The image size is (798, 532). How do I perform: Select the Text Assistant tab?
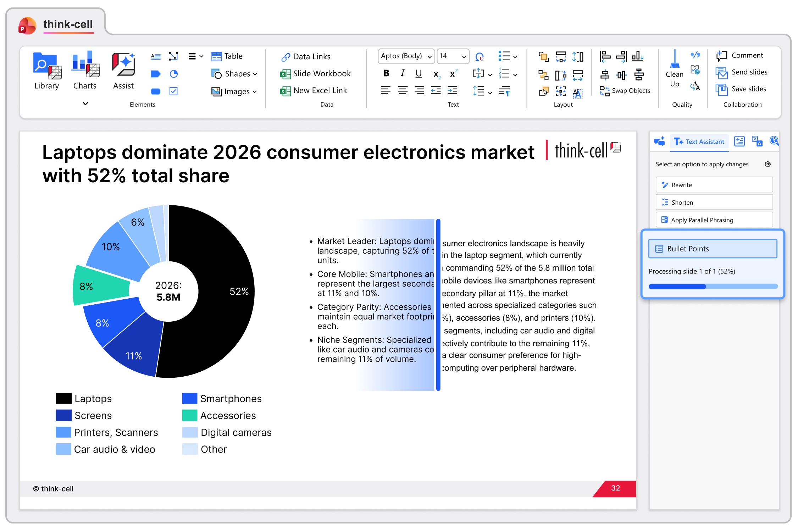point(699,142)
